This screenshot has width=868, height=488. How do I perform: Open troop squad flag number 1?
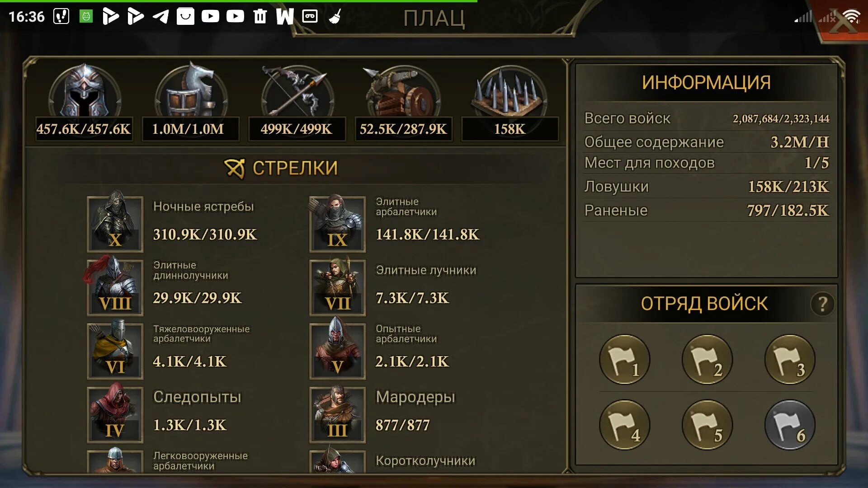pyautogui.click(x=624, y=360)
